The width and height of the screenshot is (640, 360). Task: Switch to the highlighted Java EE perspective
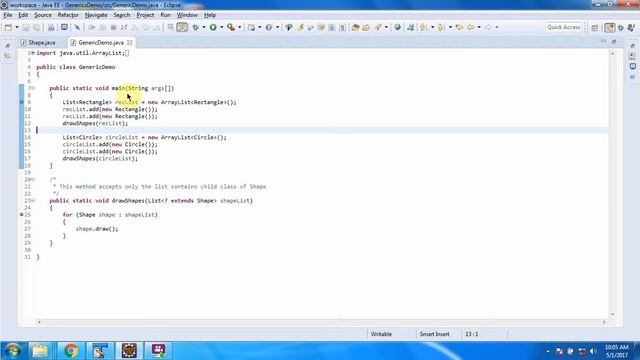point(610,28)
